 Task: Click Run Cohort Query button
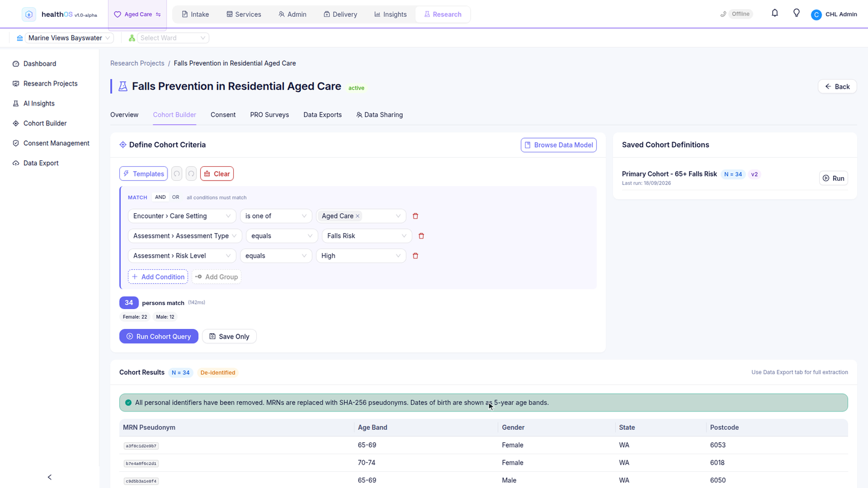click(159, 336)
